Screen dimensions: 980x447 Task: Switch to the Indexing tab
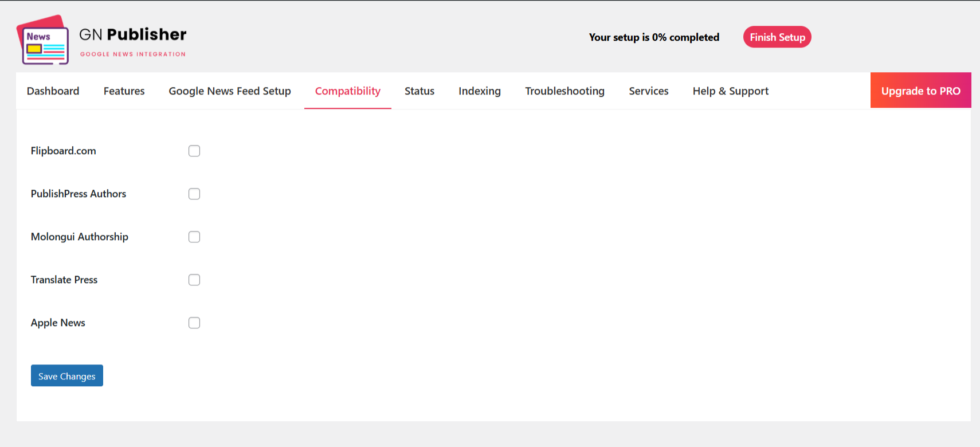pyautogui.click(x=480, y=91)
